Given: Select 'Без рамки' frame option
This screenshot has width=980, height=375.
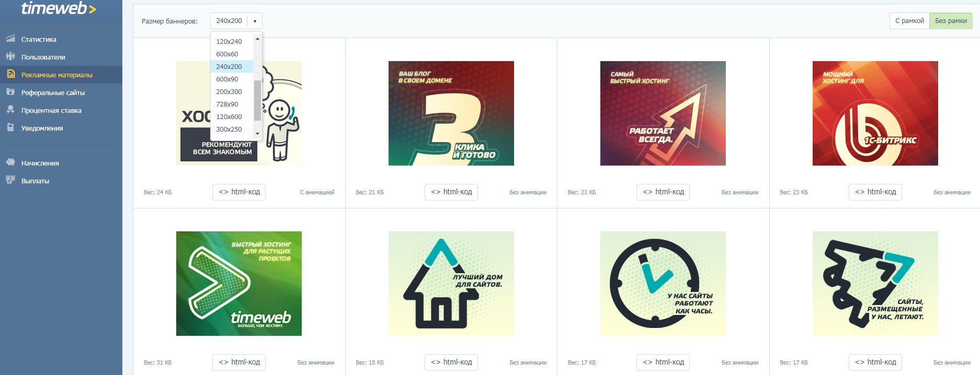Looking at the screenshot, I should pyautogui.click(x=951, y=21).
